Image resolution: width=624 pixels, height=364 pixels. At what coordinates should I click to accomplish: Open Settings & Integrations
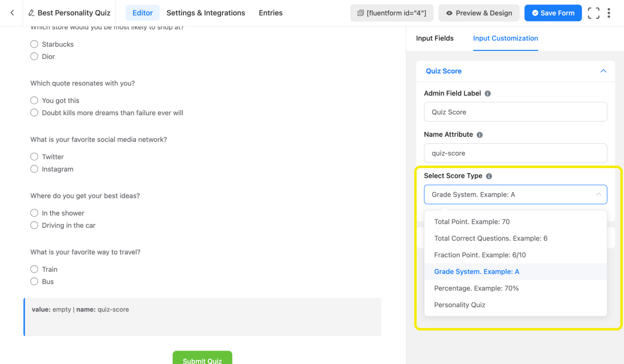tap(206, 13)
